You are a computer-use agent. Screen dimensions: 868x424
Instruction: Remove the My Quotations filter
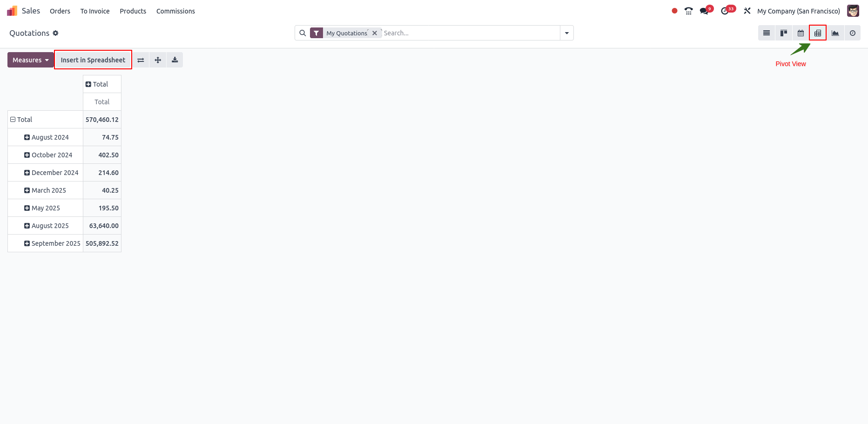375,33
